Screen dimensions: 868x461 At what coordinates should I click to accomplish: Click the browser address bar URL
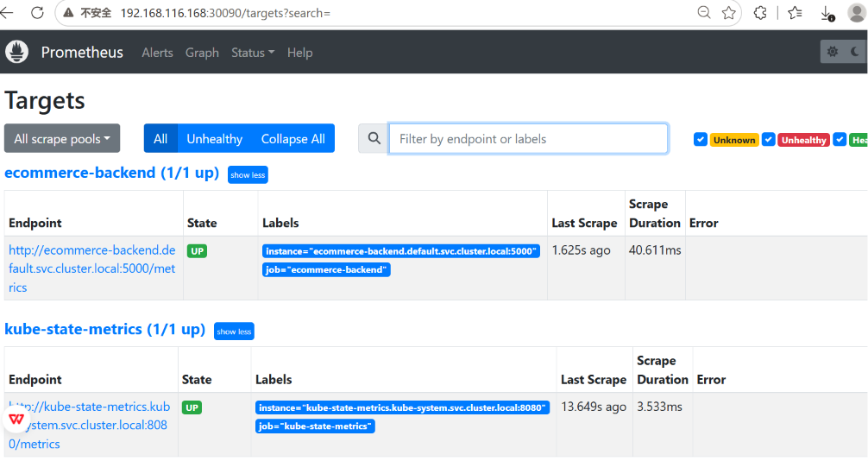(x=225, y=13)
